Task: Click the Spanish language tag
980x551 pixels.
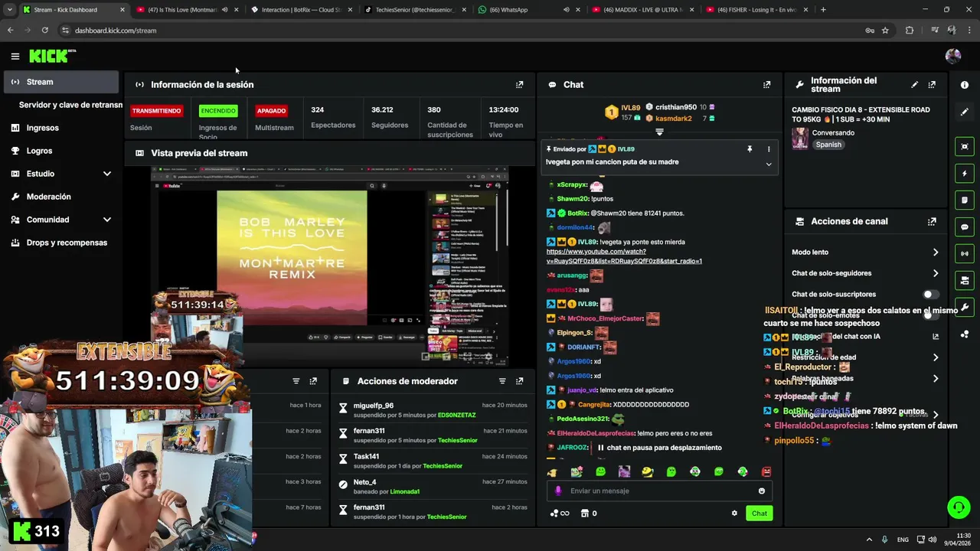Action: (x=828, y=145)
